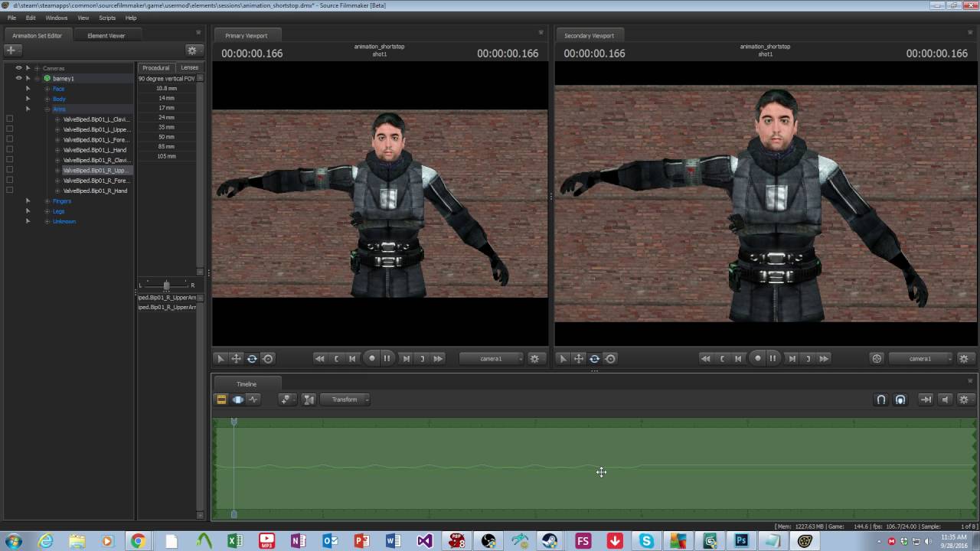
Task: Choose the rotate tool in Primary Viewport
Action: pos(252,358)
